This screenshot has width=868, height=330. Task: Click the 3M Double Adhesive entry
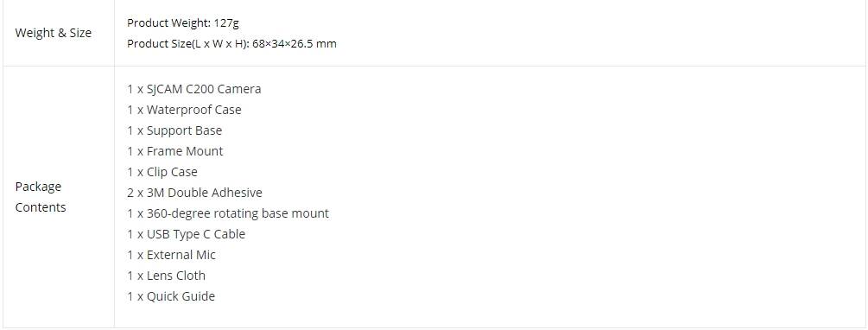coord(195,193)
